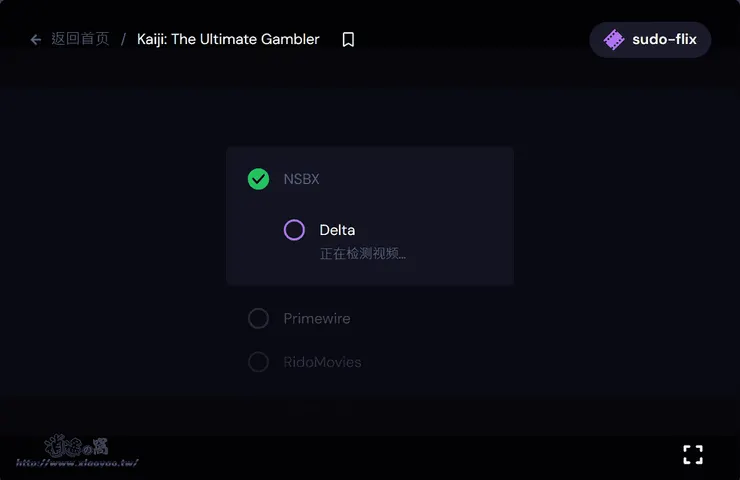
Task: Select the RidoMovies radio circle
Action: point(258,362)
